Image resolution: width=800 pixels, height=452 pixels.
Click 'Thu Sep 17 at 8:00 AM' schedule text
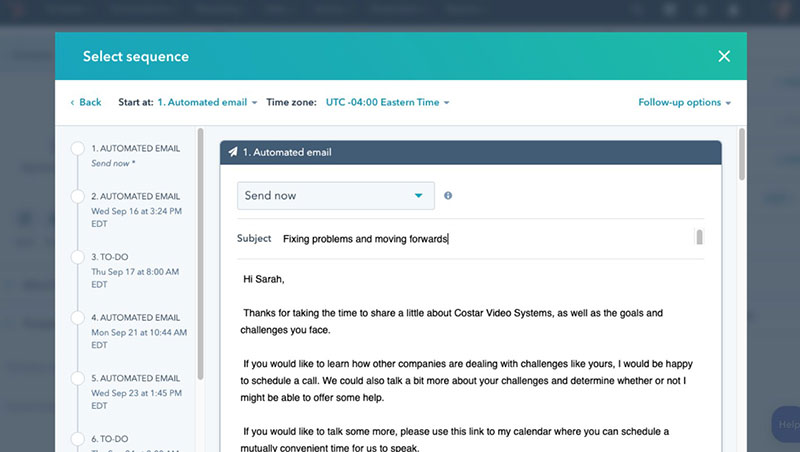(135, 272)
